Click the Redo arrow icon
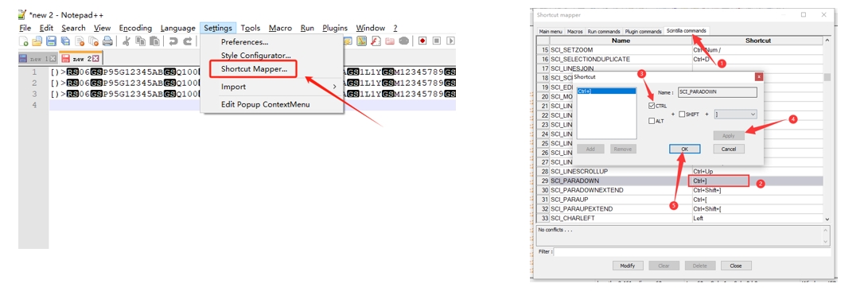 pyautogui.click(x=188, y=41)
